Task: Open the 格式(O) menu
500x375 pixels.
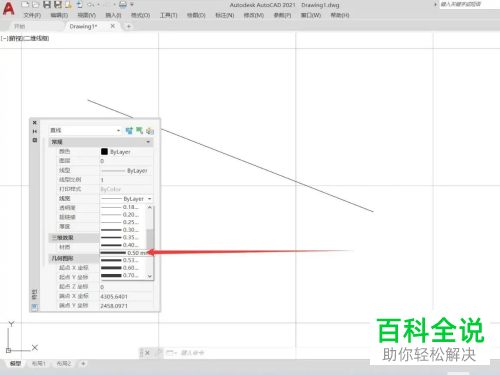Action: pos(140,15)
